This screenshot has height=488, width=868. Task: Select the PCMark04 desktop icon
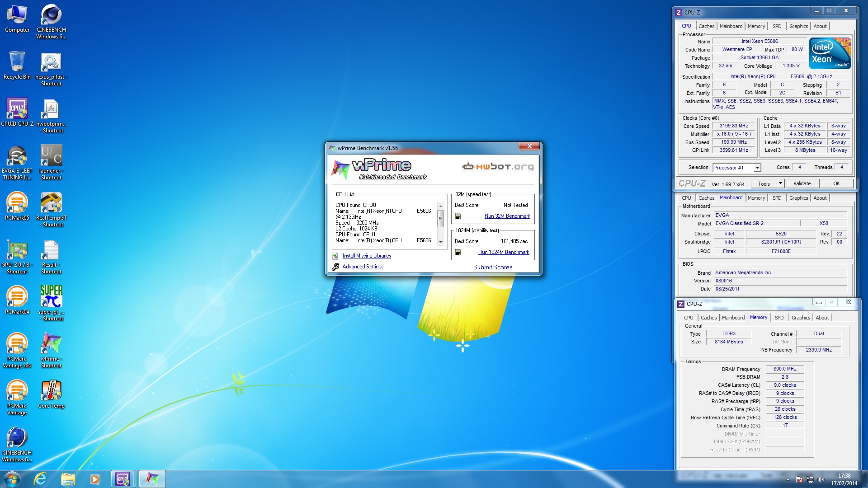pos(17,300)
